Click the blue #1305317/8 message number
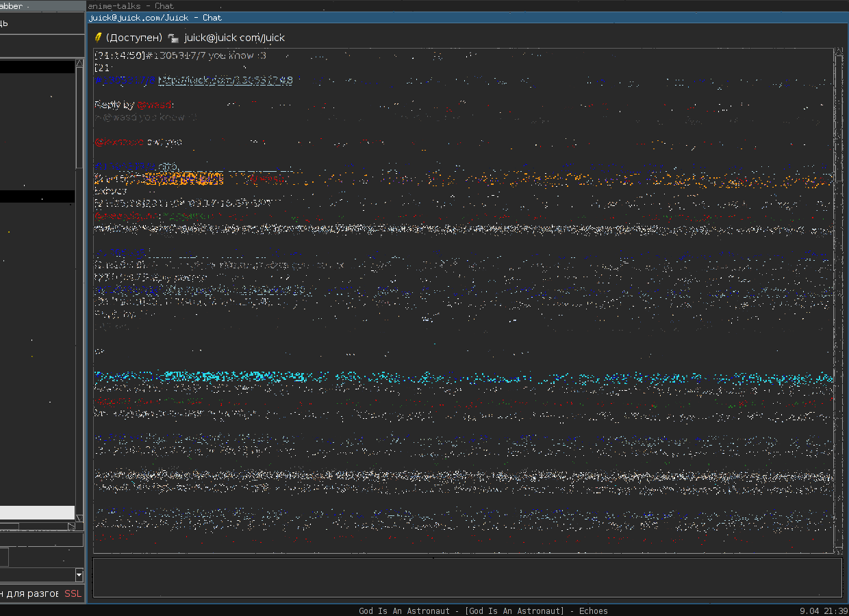The image size is (849, 616). (x=125, y=81)
